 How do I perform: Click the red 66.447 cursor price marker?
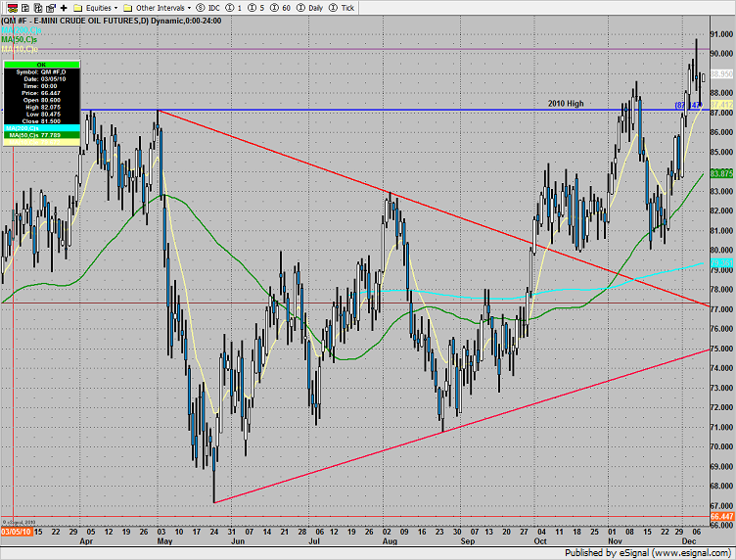coord(721,516)
